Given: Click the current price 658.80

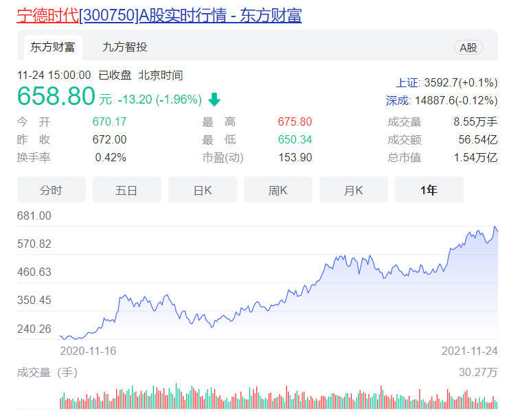Looking at the screenshot, I should pos(56,96).
